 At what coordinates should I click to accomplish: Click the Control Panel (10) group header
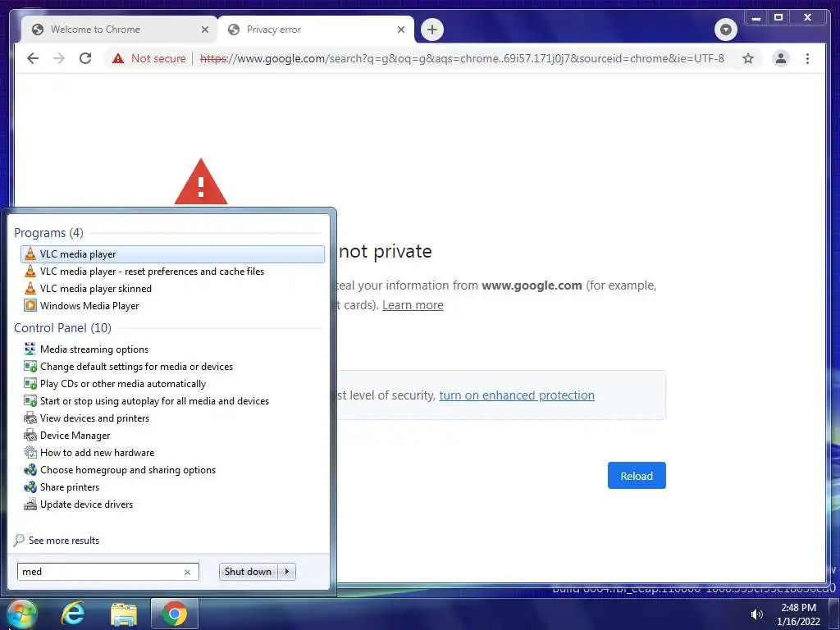(x=62, y=328)
